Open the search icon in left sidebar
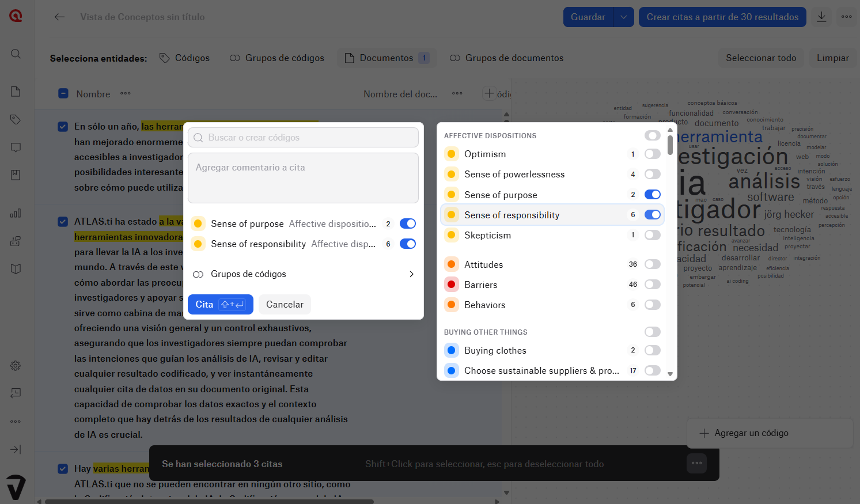The height and width of the screenshot is (504, 860). (x=16, y=54)
